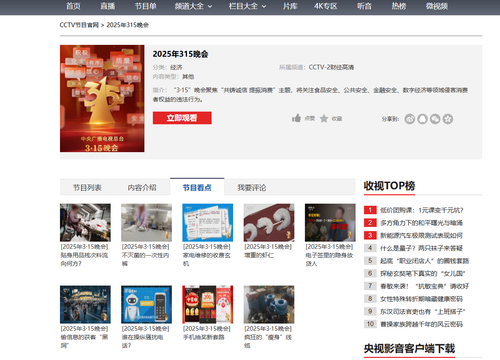Open TOP list item 8 女性特殊转折期
Screen dimensions: 500x360
click(x=421, y=299)
